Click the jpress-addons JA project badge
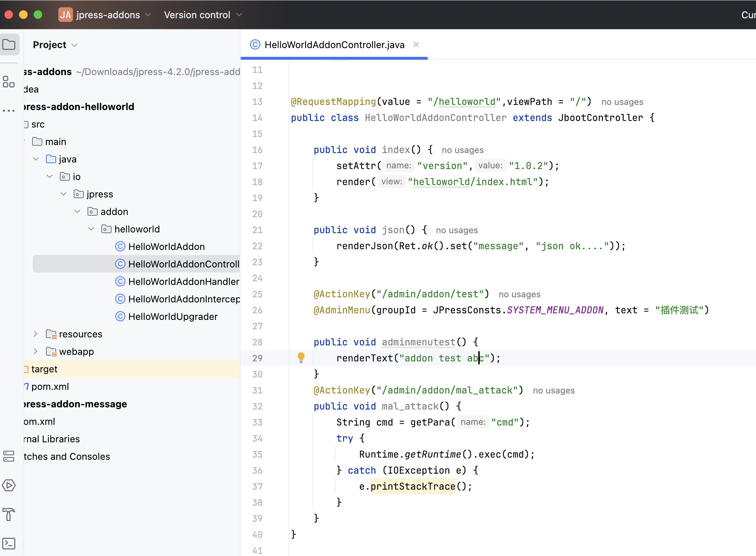 66,15
